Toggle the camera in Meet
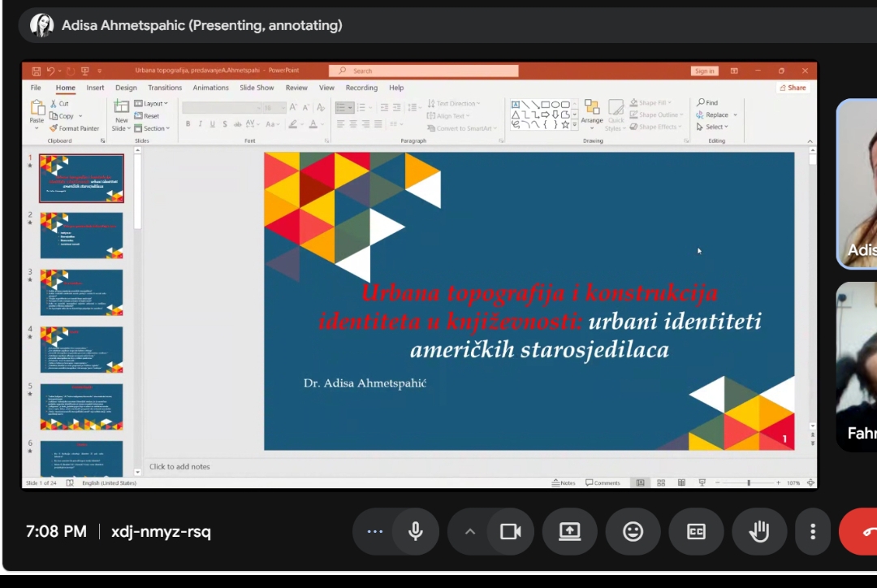877x588 pixels. click(x=510, y=531)
